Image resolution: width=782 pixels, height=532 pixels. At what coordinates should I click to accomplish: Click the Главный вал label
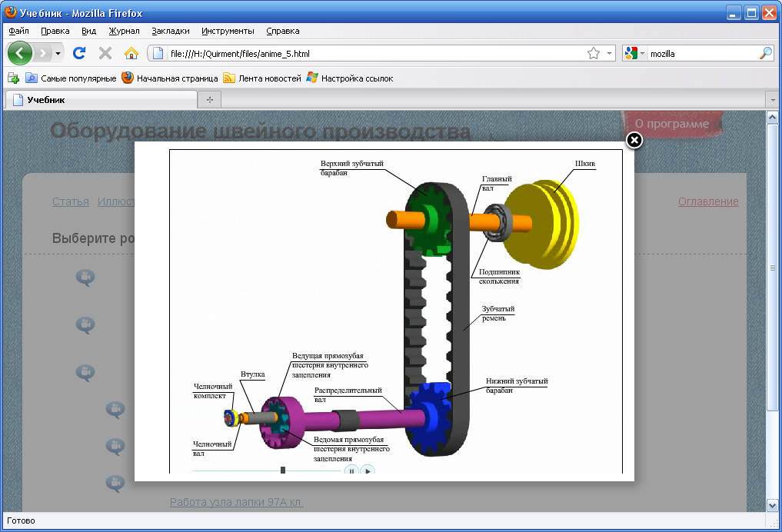tap(496, 184)
